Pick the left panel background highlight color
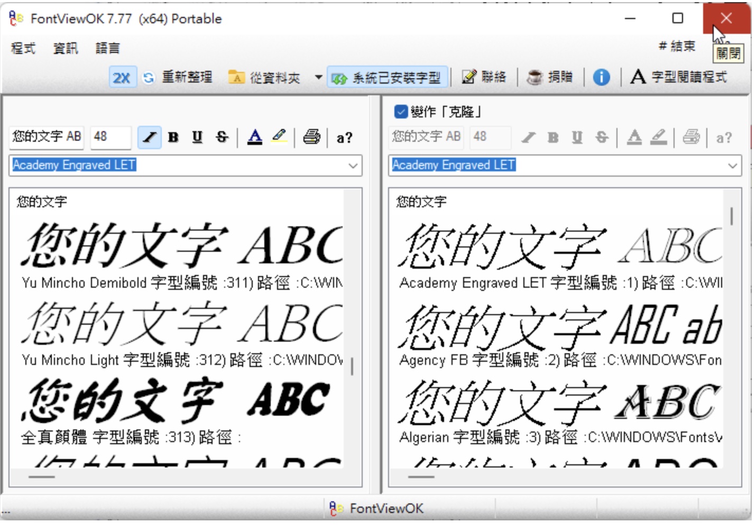Viewport: 756px width, 532px height. pos(279,137)
